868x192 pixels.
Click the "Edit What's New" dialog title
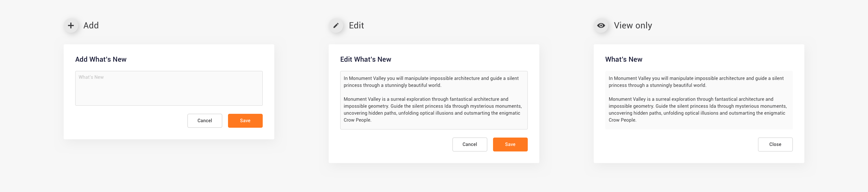point(366,59)
